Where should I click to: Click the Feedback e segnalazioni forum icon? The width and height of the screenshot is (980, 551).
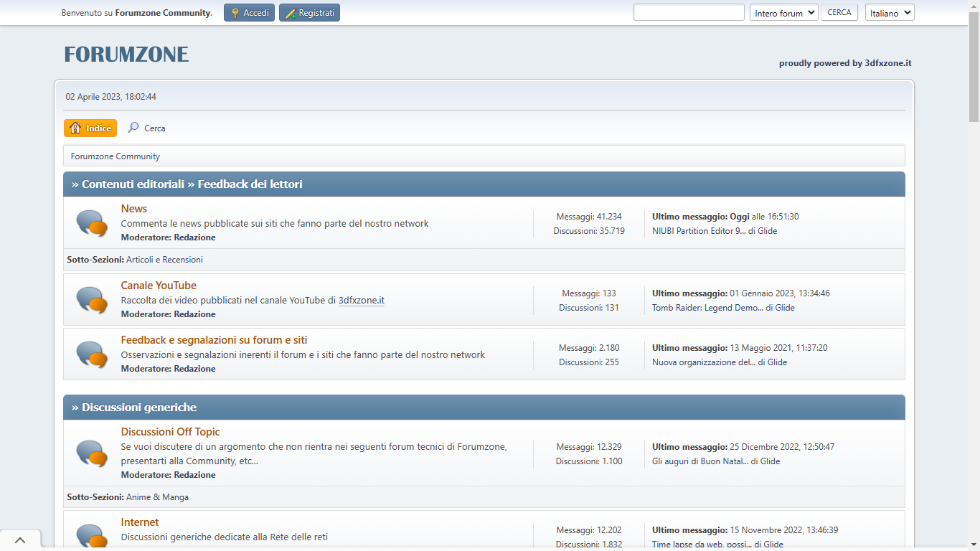click(92, 354)
